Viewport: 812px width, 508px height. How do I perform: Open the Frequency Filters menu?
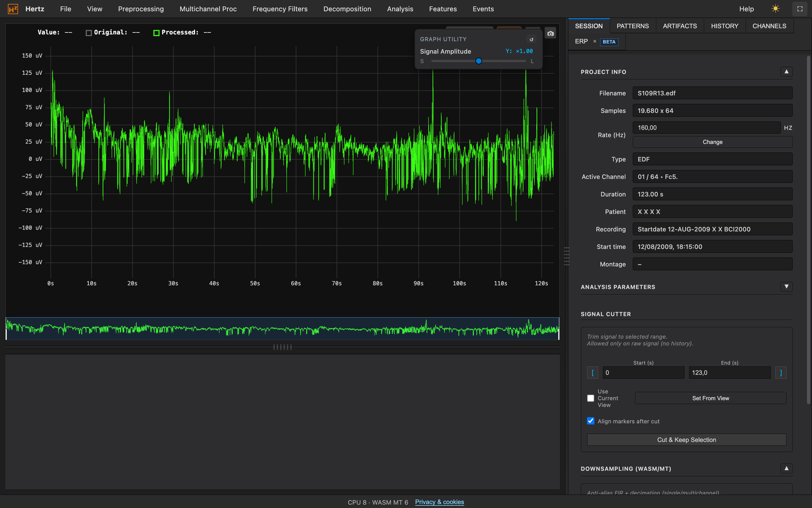point(280,9)
